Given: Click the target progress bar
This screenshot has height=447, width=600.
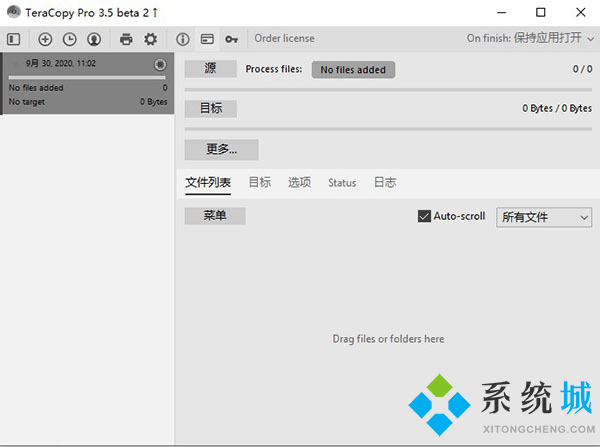Looking at the screenshot, I should 388,129.
